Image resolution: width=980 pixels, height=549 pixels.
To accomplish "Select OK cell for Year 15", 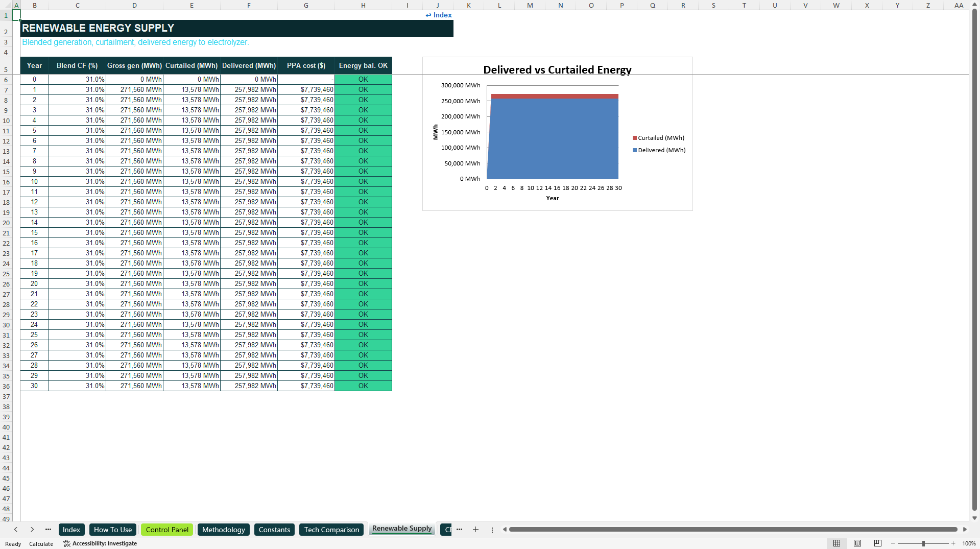I will point(363,233).
